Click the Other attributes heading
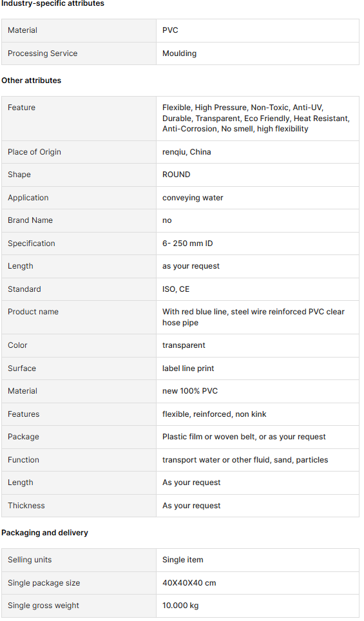 pyautogui.click(x=32, y=81)
